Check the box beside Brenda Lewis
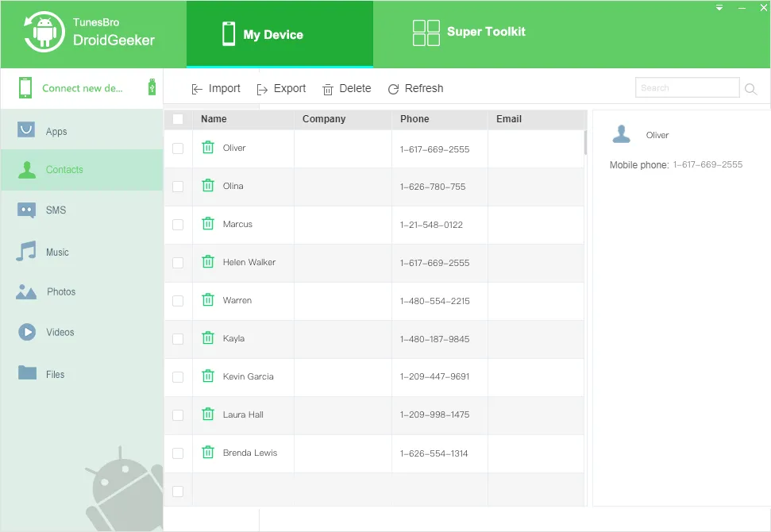This screenshot has height=532, width=771. (178, 453)
